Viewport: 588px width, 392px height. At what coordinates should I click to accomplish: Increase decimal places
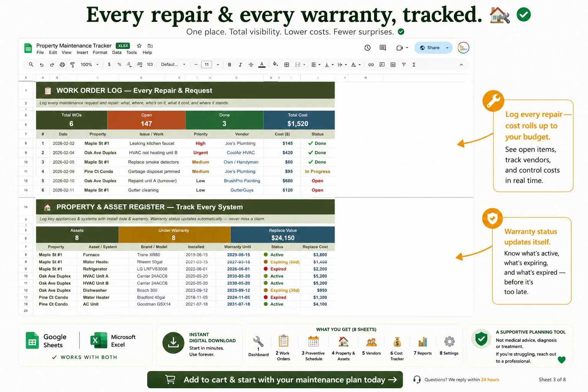pos(140,65)
